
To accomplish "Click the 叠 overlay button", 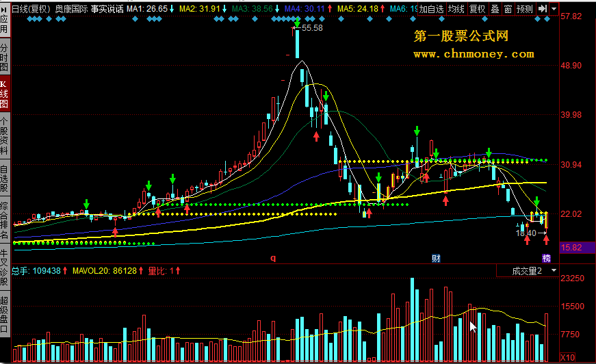I will coord(495,9).
